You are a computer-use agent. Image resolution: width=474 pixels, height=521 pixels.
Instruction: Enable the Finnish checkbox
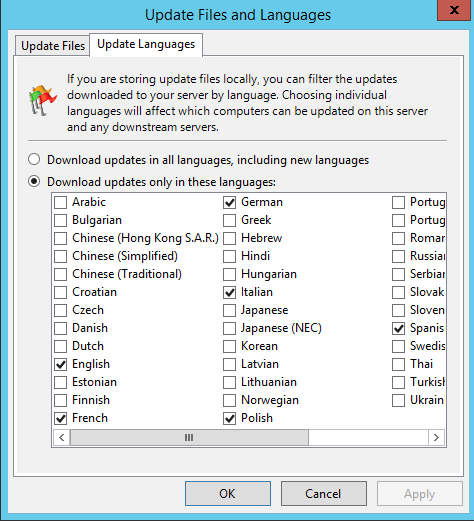61,400
